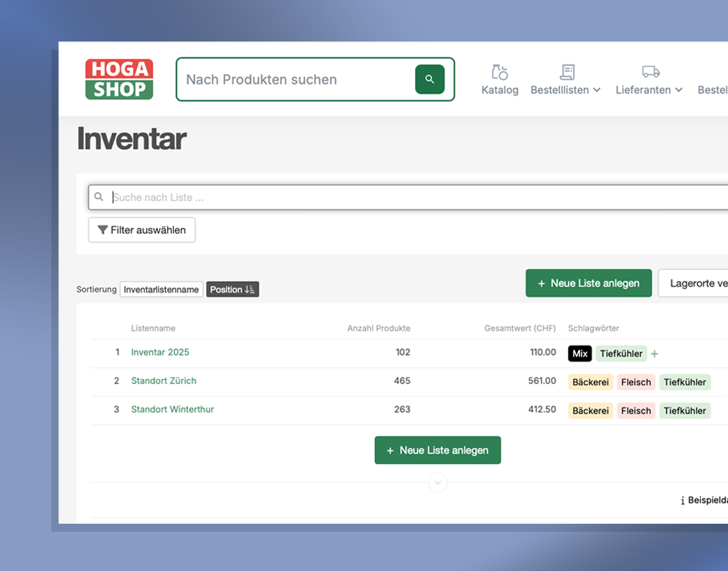Toggle the Position sort order

pyautogui.click(x=232, y=290)
